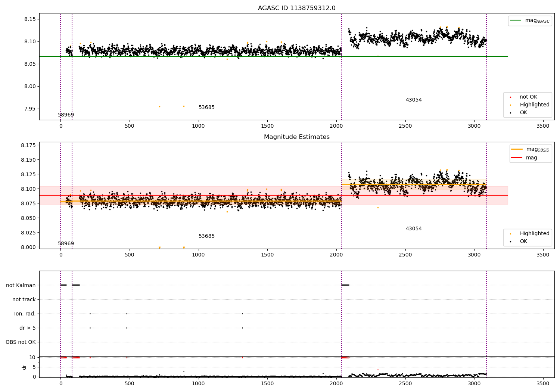The width and height of the screenshot is (560, 392).
Task: Click the 'not track' row label
Action: [24, 299]
